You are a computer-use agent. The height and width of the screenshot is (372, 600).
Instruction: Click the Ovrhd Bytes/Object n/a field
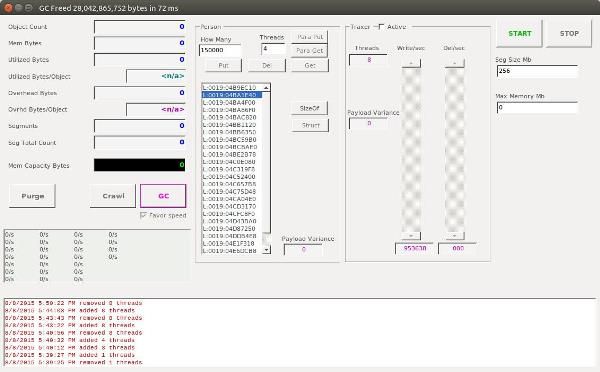tap(156, 109)
